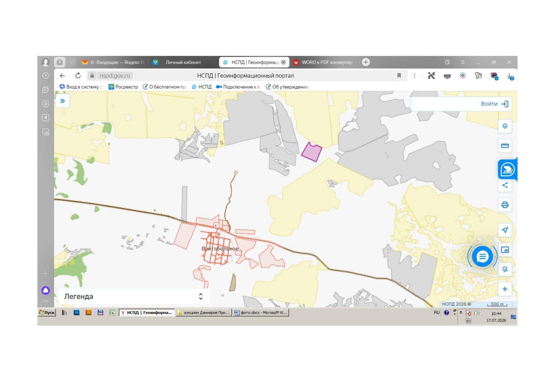This screenshot has height=392, width=555.
Task: Zoom in with the plus button
Action: (x=505, y=289)
